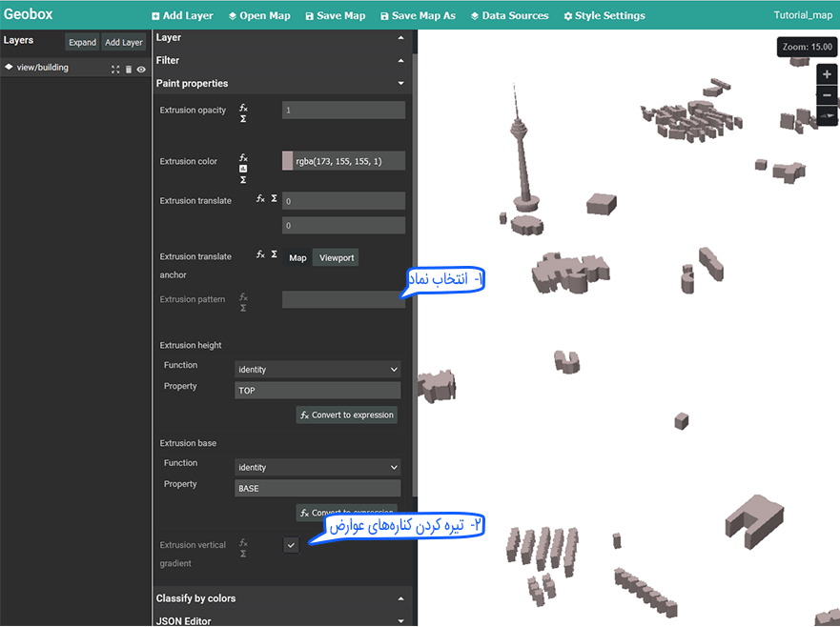
Task: Click fx icon for Extrusion opacity
Action: pos(243,108)
